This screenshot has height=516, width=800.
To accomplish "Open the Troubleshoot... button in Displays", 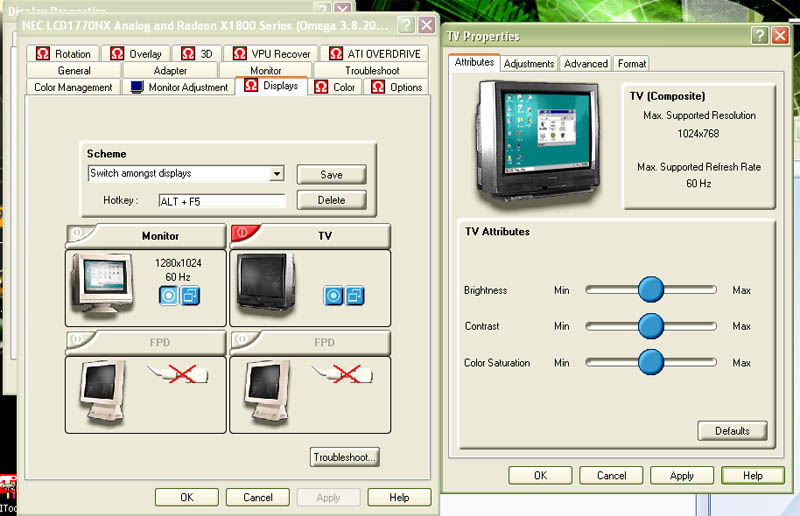I will (x=344, y=457).
